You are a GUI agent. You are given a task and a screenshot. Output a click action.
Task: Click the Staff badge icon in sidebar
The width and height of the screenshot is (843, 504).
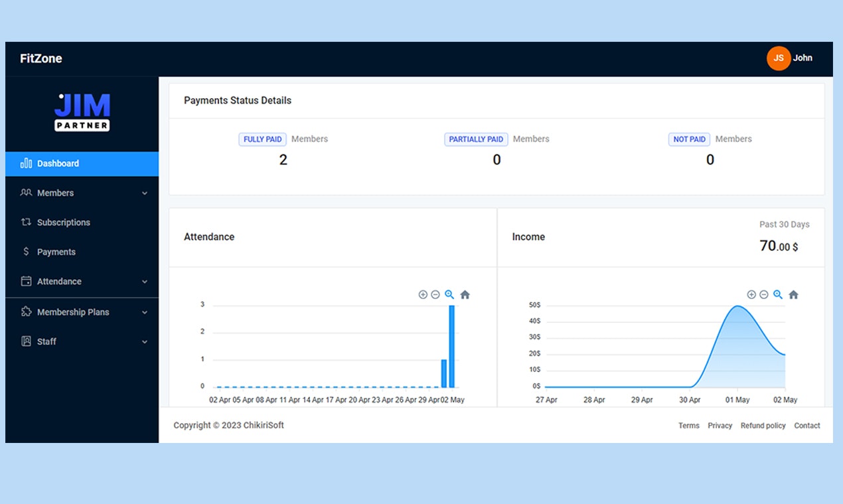coord(27,342)
